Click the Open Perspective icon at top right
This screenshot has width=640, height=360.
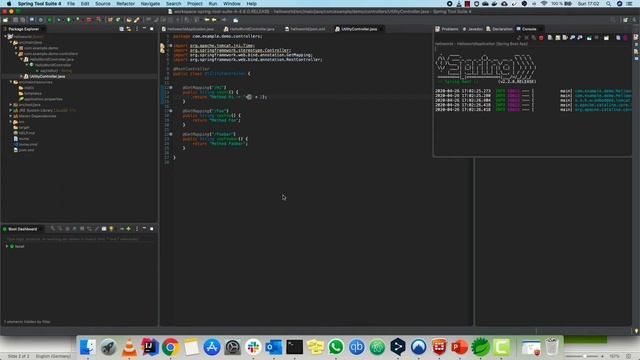[625, 20]
